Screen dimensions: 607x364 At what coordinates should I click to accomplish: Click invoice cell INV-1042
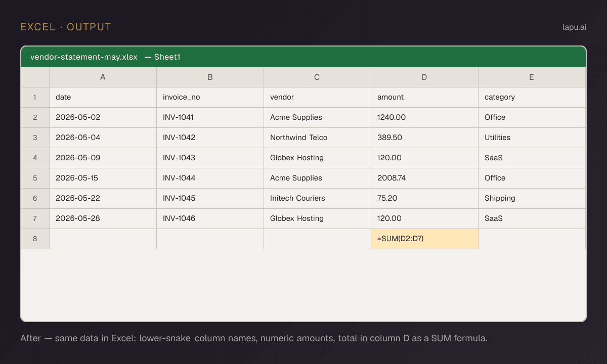pyautogui.click(x=210, y=138)
